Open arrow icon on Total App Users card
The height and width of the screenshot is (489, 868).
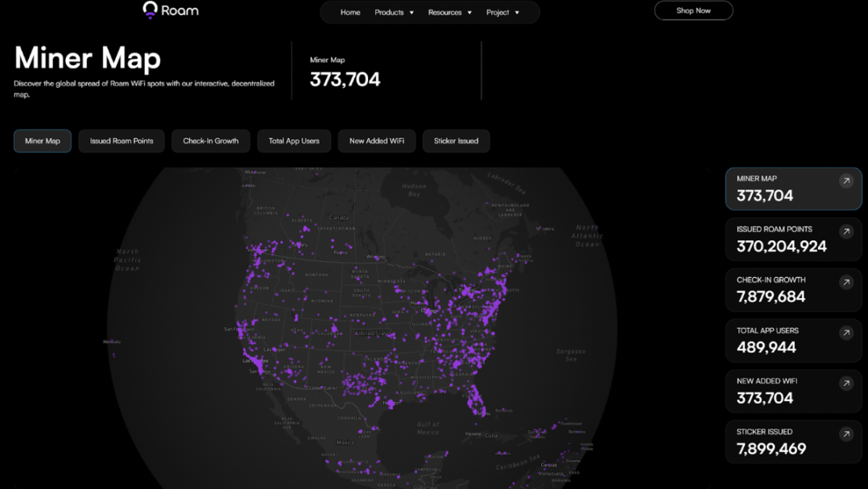coord(845,333)
